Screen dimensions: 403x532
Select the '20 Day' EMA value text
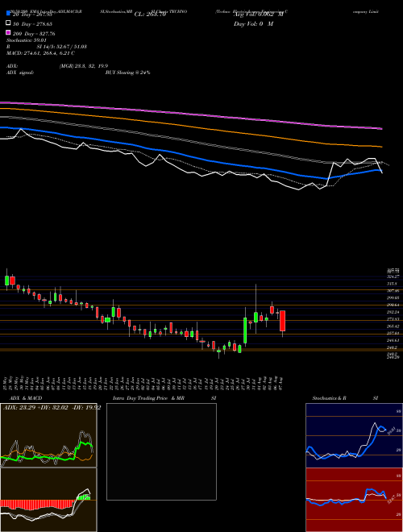(32, 15)
